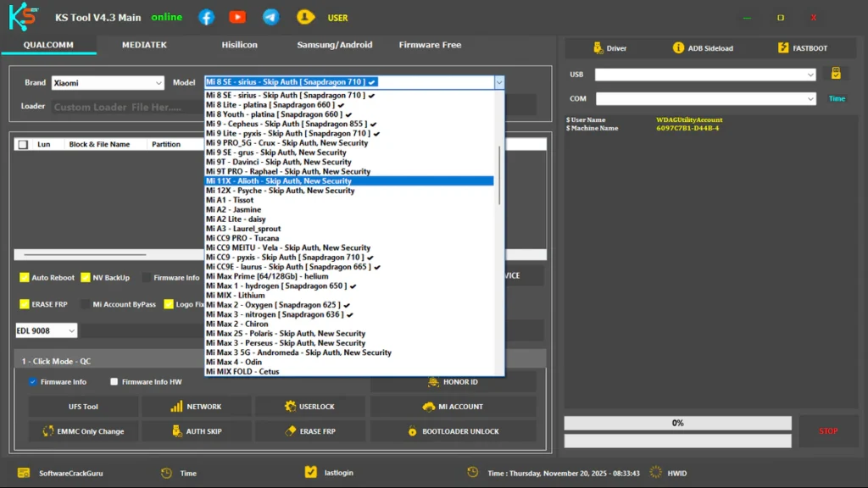Open ADB Sideload tool
The image size is (868, 488).
pyautogui.click(x=678, y=48)
